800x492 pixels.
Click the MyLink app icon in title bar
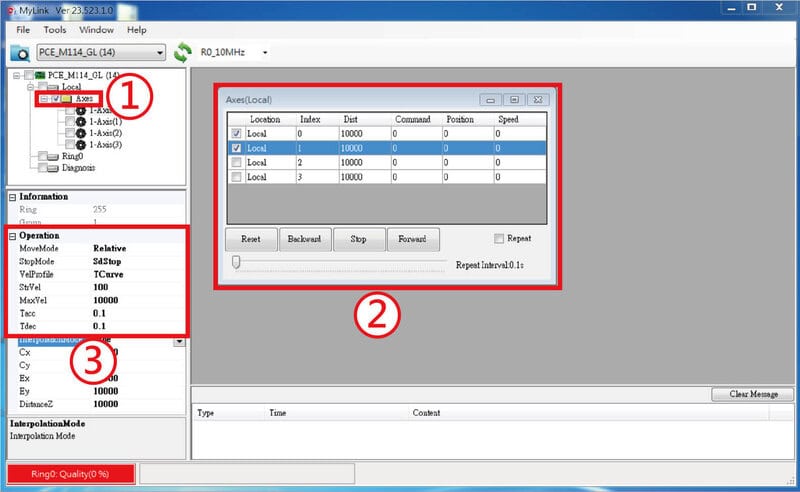11,11
